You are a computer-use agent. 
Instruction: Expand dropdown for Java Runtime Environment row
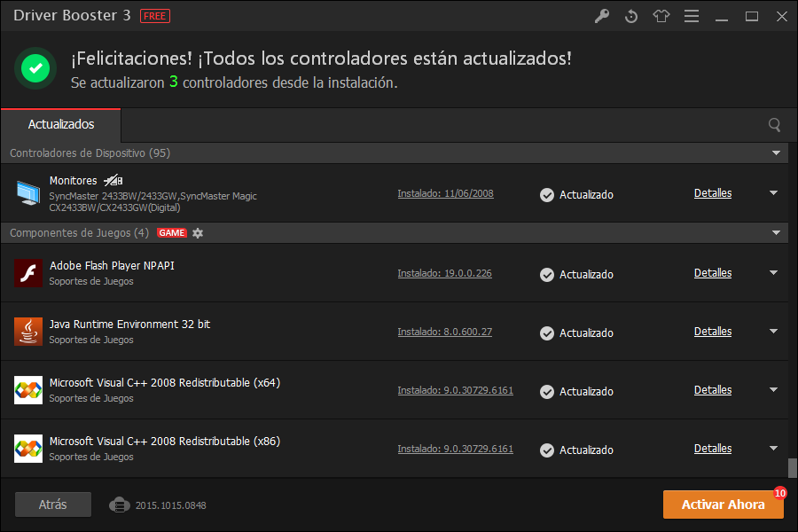tap(773, 332)
